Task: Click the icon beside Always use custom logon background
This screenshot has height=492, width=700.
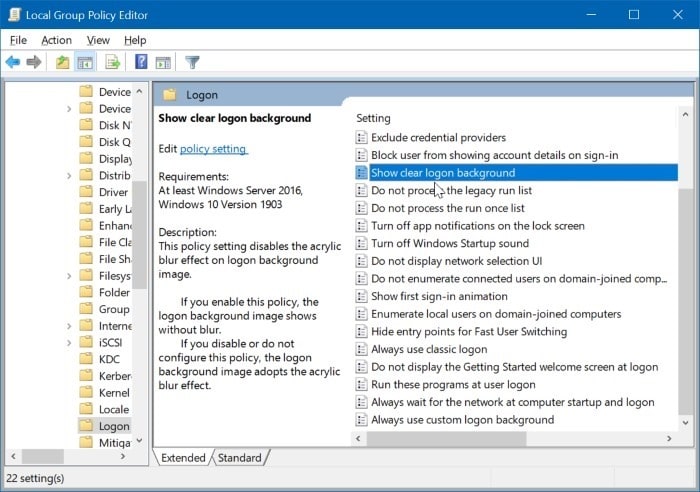Action: tap(361, 420)
